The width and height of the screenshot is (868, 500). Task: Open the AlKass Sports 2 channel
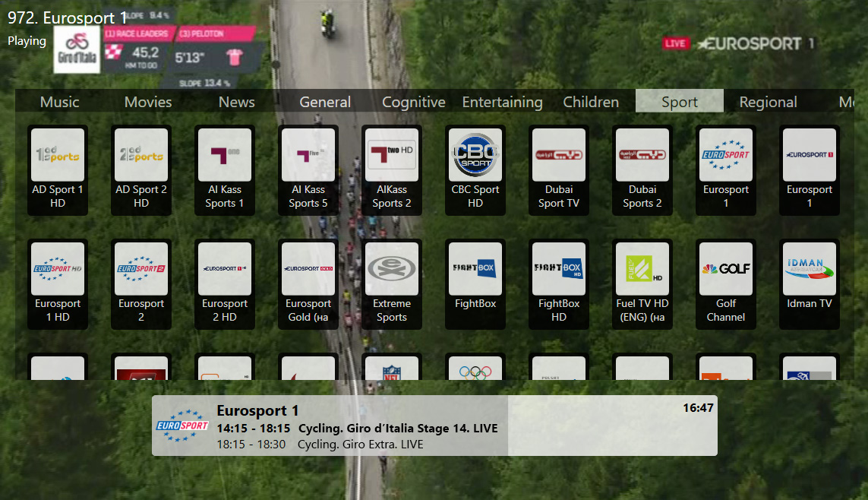point(391,170)
